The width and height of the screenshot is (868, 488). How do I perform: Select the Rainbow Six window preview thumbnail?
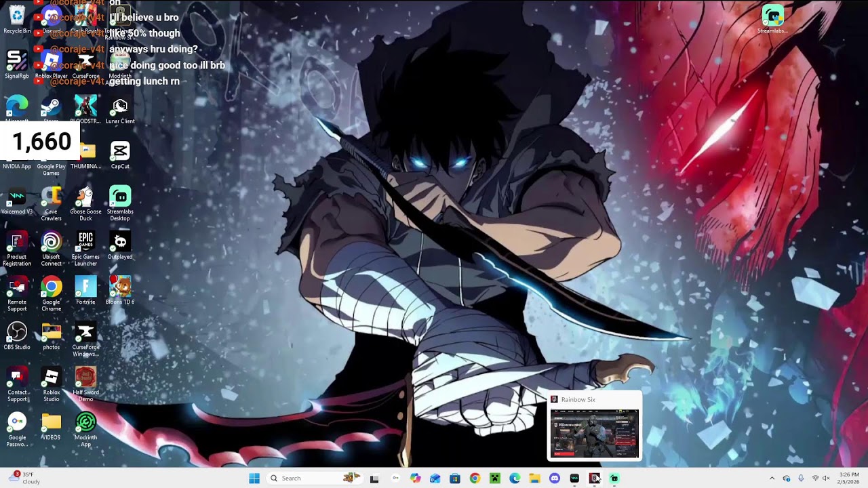[594, 434]
